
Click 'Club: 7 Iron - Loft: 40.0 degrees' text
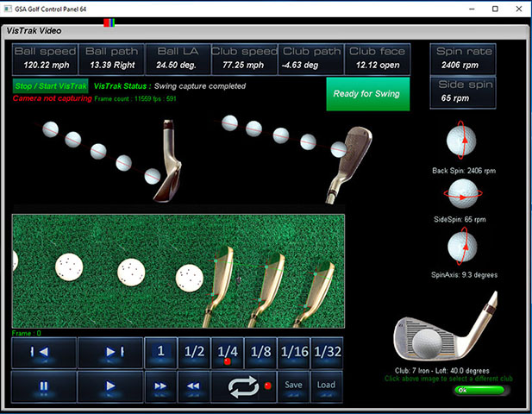442,371
